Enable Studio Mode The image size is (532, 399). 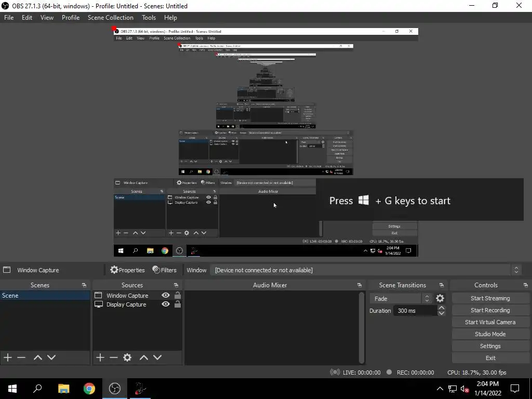490,334
